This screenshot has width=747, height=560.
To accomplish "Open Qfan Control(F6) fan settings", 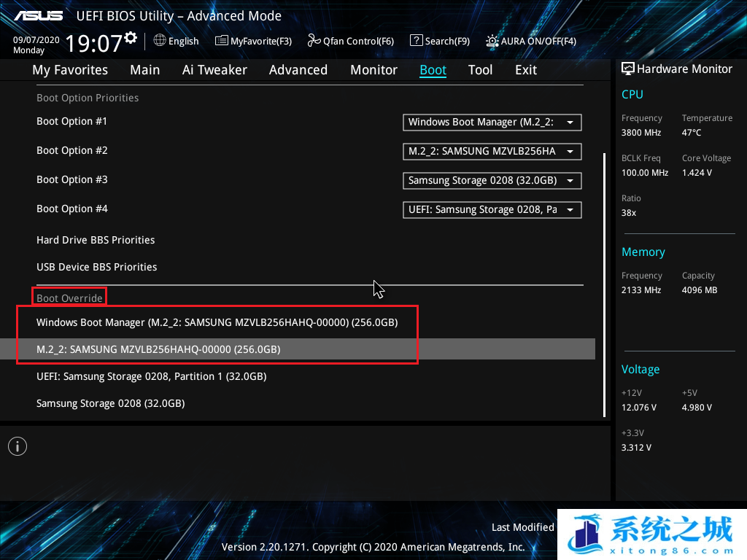I will 351,41.
